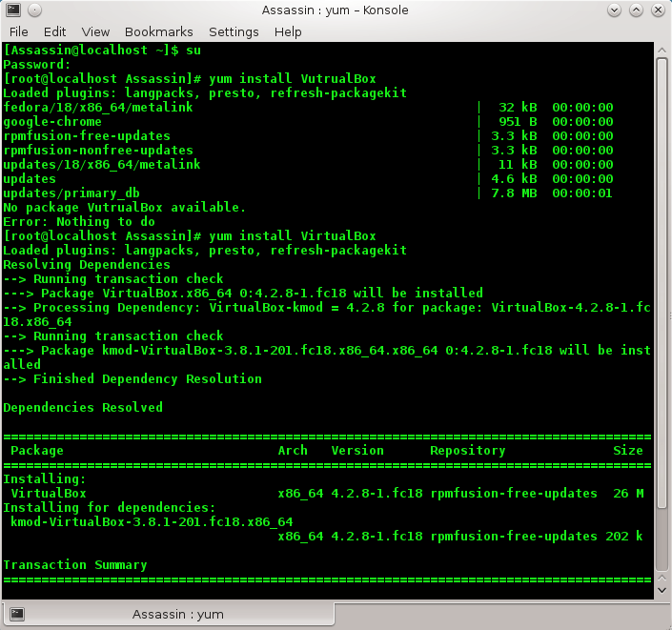This screenshot has width=672, height=630.
Task: Click the scrollbar up arrow
Action: 662,51
